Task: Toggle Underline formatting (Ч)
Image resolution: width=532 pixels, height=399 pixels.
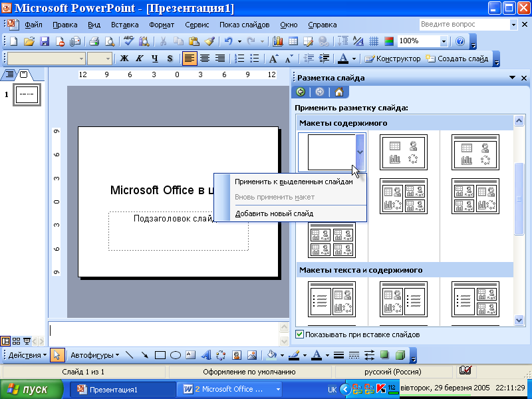Action: pos(155,59)
